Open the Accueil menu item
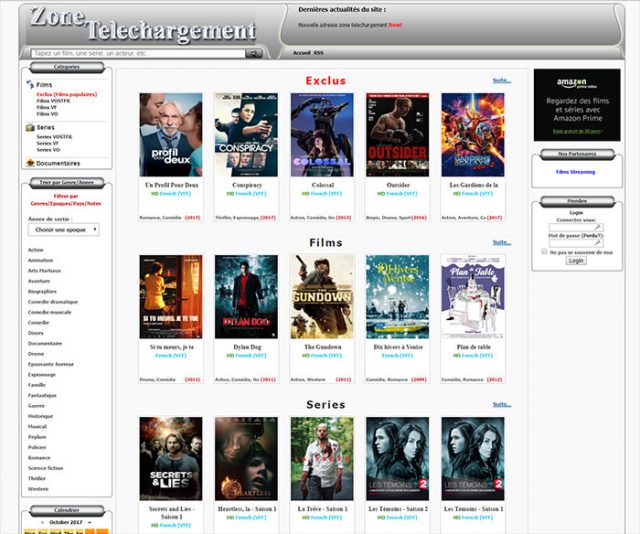The image size is (640, 534). [302, 53]
